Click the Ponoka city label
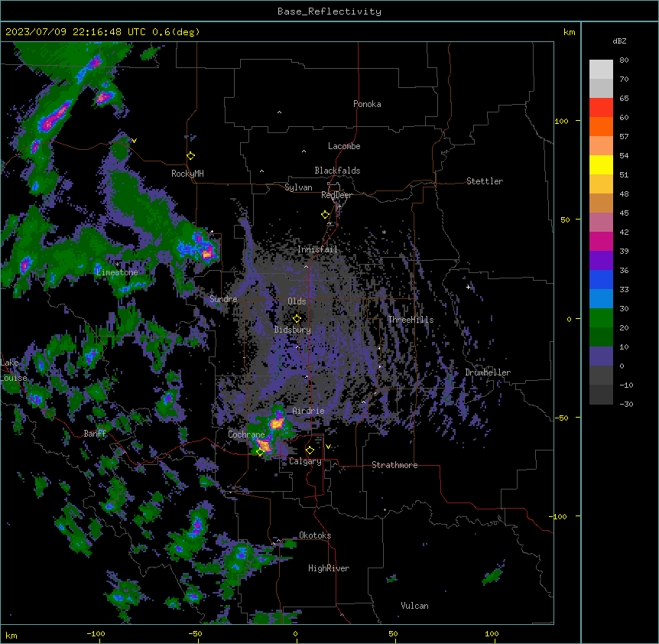Image resolution: width=659 pixels, height=644 pixels. tap(367, 104)
